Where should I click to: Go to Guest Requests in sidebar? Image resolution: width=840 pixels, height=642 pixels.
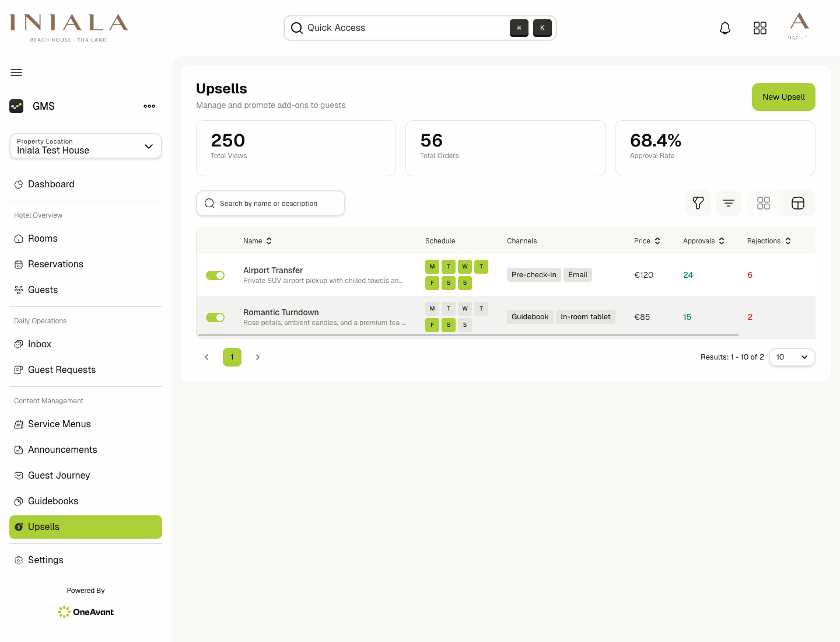pos(62,370)
